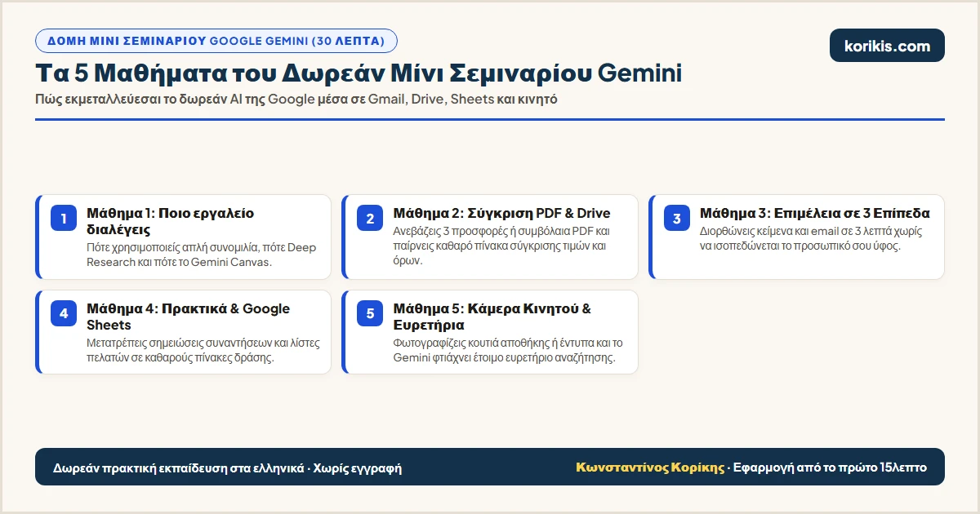Click the description starting "Φωτογραφίζεις κουτιά αποθήκης"

click(508, 350)
